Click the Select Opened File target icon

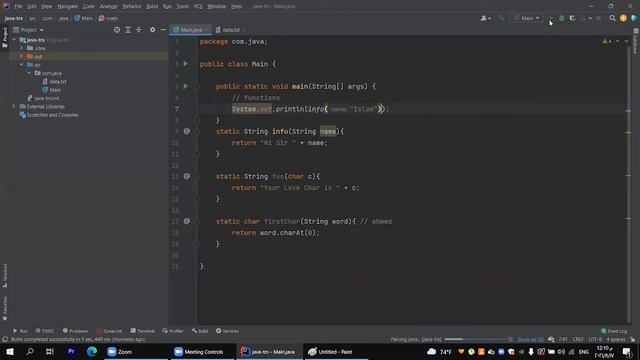click(117, 30)
